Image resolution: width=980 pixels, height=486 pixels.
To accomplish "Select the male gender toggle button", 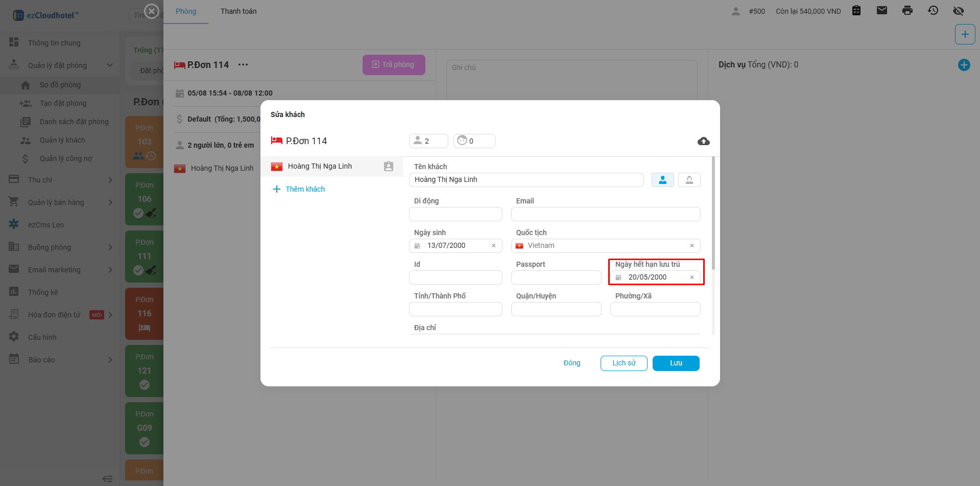I will pyautogui.click(x=663, y=180).
